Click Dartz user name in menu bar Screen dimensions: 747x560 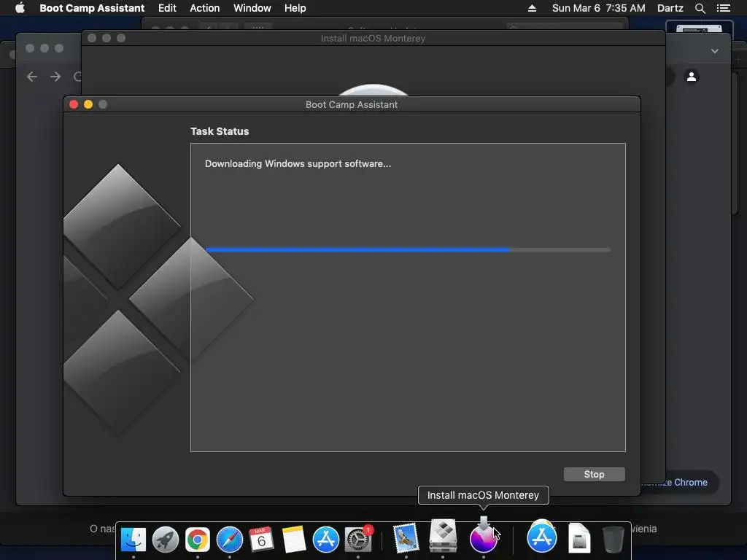click(670, 8)
